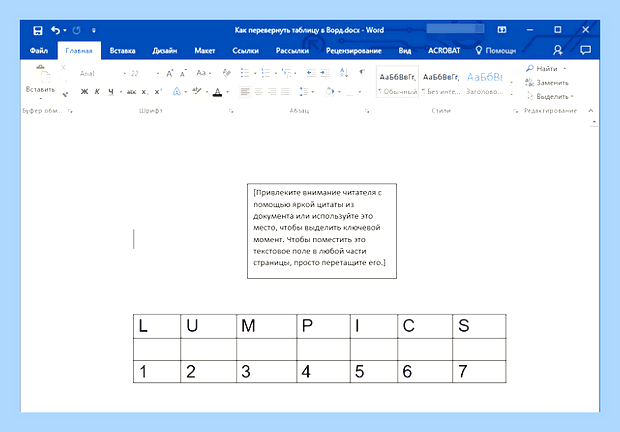The height and width of the screenshot is (432, 620).
Task: Open the font size box 22
Action: [x=144, y=74]
